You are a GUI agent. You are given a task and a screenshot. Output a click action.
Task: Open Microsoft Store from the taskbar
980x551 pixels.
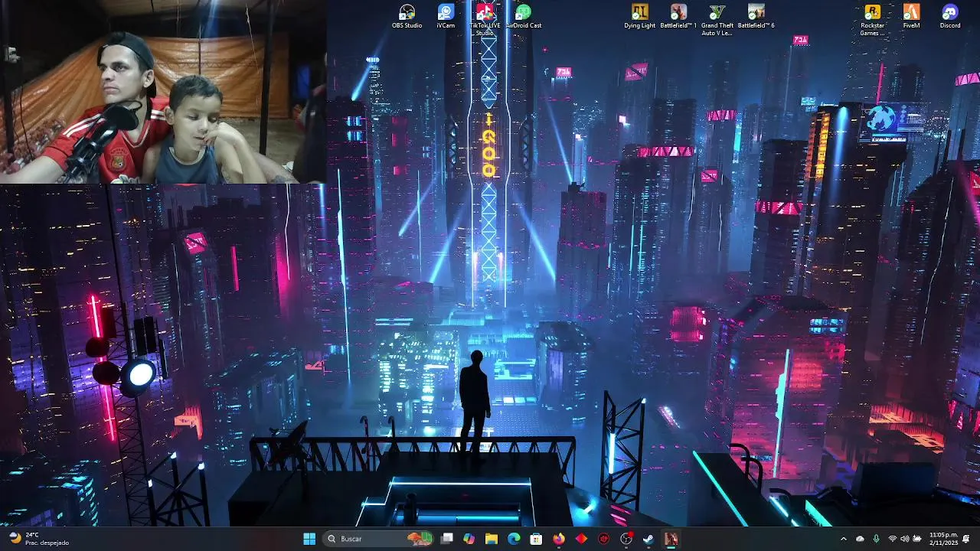click(537, 539)
